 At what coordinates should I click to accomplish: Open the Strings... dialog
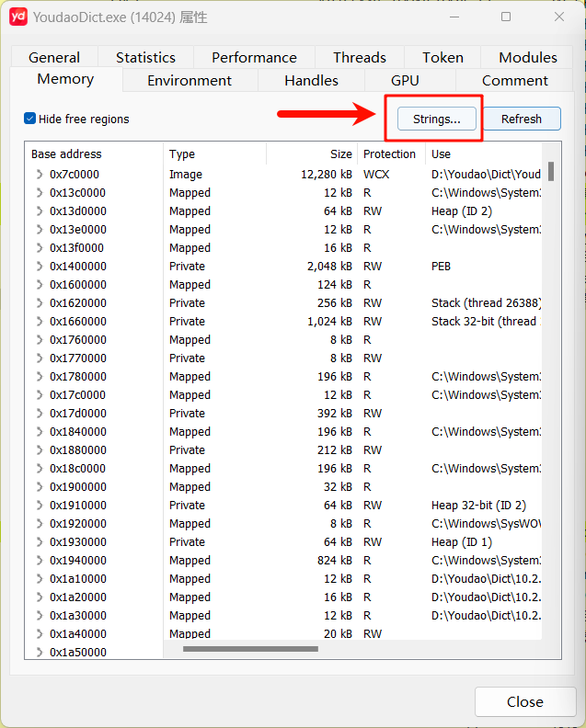(436, 119)
